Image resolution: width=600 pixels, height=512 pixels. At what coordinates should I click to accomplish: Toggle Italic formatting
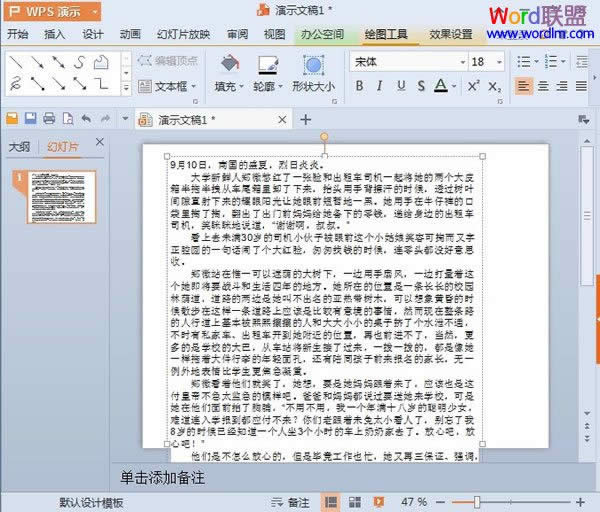tap(380, 86)
